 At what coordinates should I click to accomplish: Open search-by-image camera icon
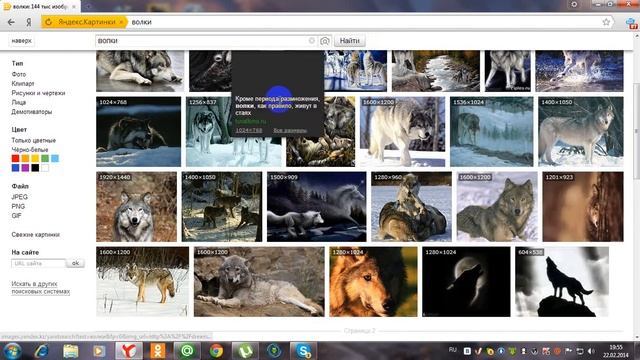click(324, 41)
